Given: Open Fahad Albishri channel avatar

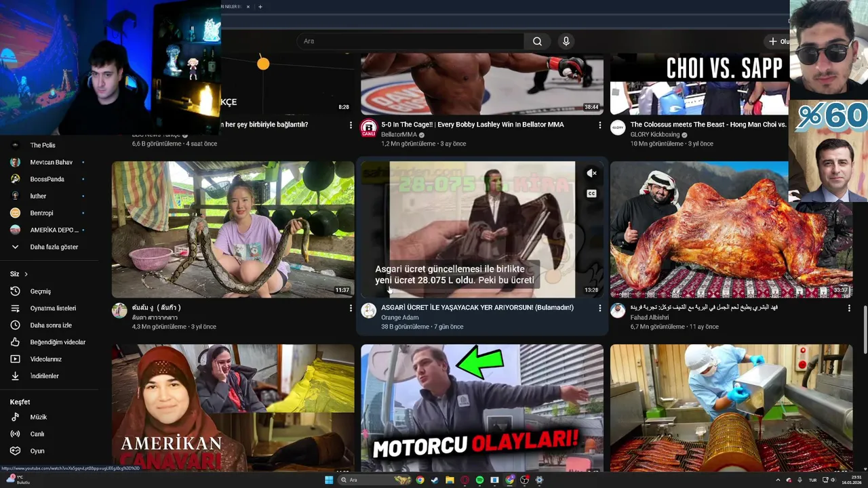Looking at the screenshot, I should 618,311.
